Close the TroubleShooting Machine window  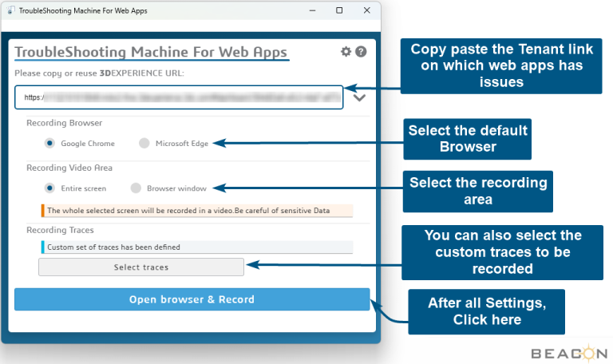[x=366, y=10]
